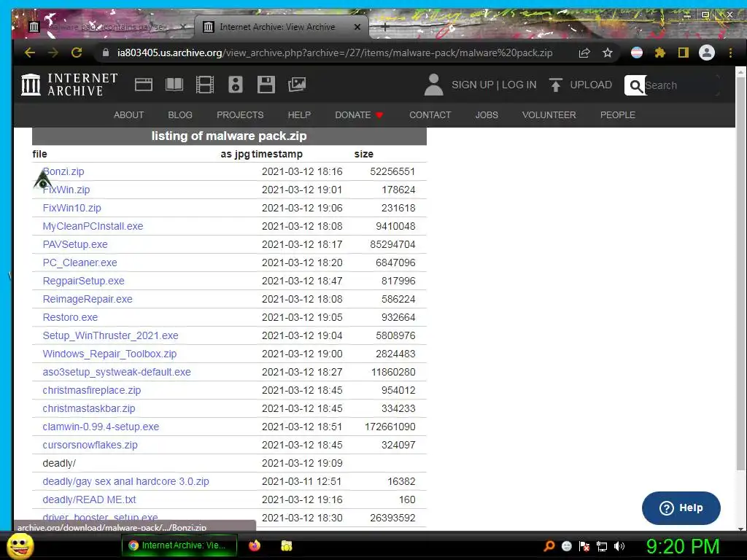Open Archive Audio speaker icon

(x=236, y=85)
